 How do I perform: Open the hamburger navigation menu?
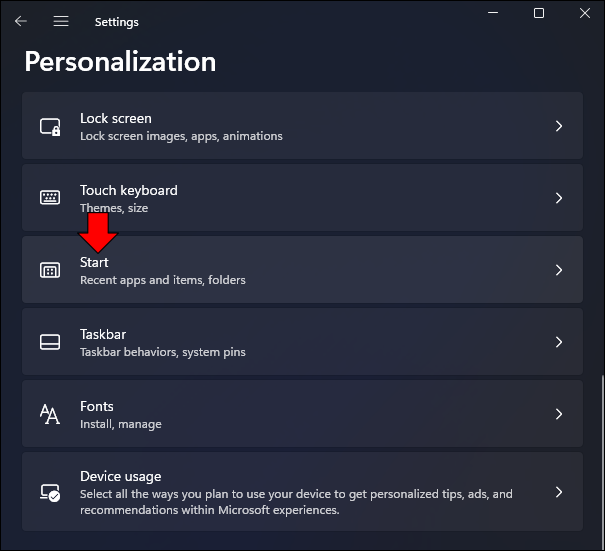pyautogui.click(x=61, y=21)
